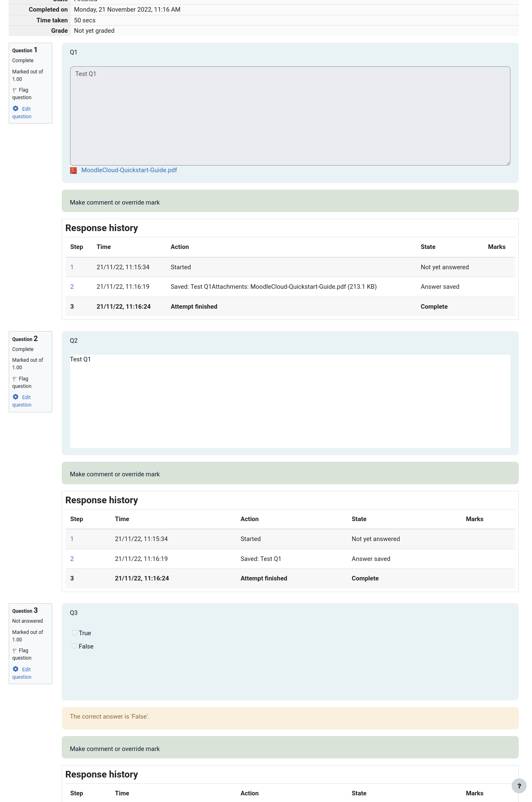Screen dimensions: 532x802
Task: Click Q2 'Complete' state in step 3
Action: [365, 578]
